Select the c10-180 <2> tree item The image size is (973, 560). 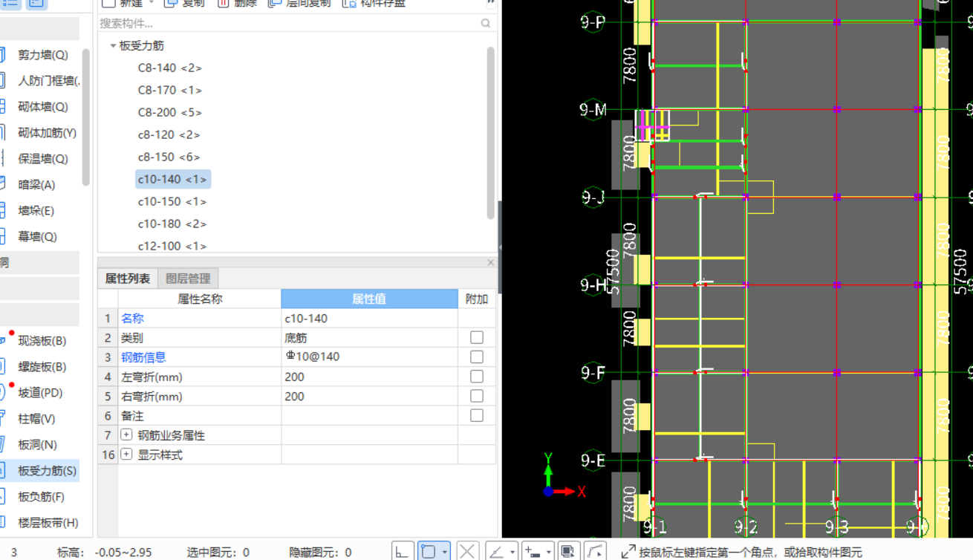[172, 224]
